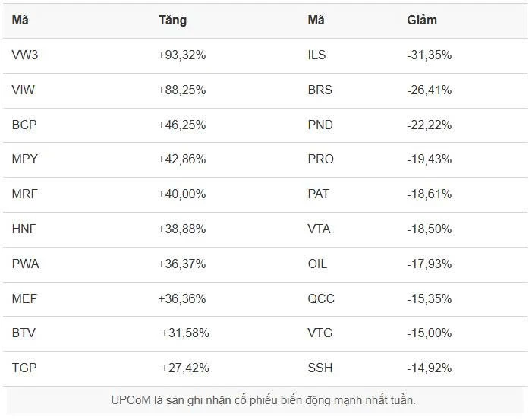Select the MPY ticker row

pos(25,159)
